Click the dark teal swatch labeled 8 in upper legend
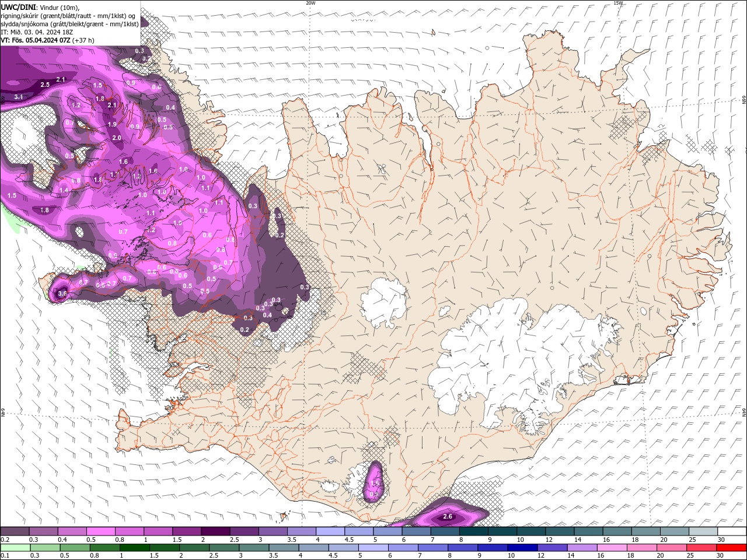 pyautogui.click(x=474, y=531)
